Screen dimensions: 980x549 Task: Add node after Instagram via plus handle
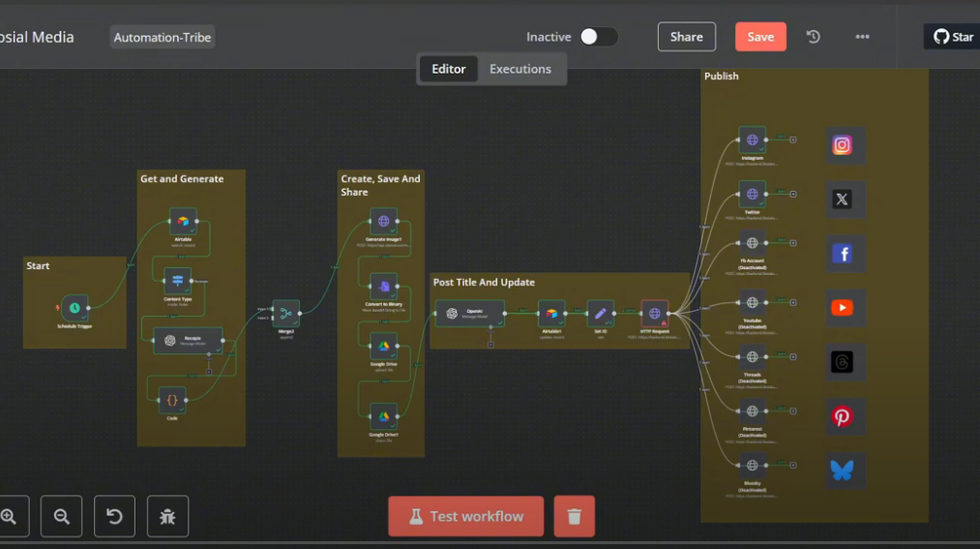pos(793,140)
